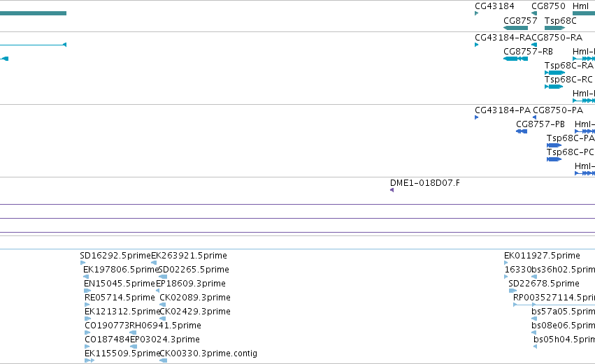Select the long unlabeled transcript line at left

33,45
